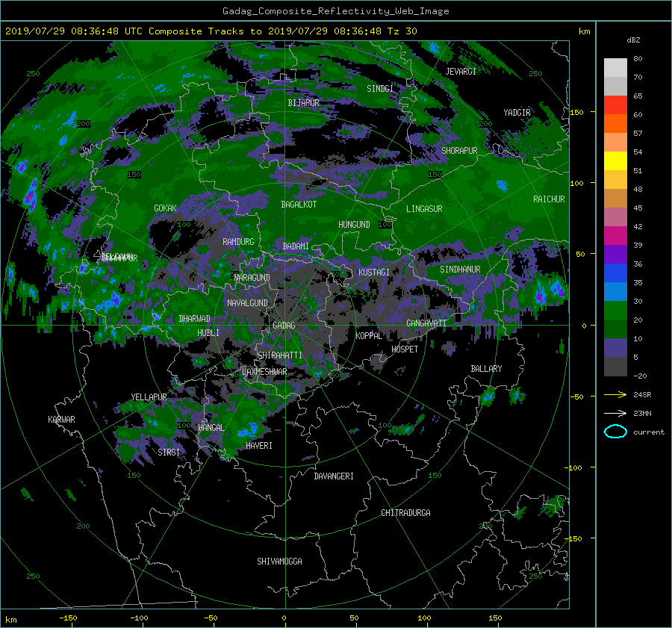Click the yellow UTC Composite Tracks timestamp line
This screenshot has width=672, height=628.
pos(211,31)
